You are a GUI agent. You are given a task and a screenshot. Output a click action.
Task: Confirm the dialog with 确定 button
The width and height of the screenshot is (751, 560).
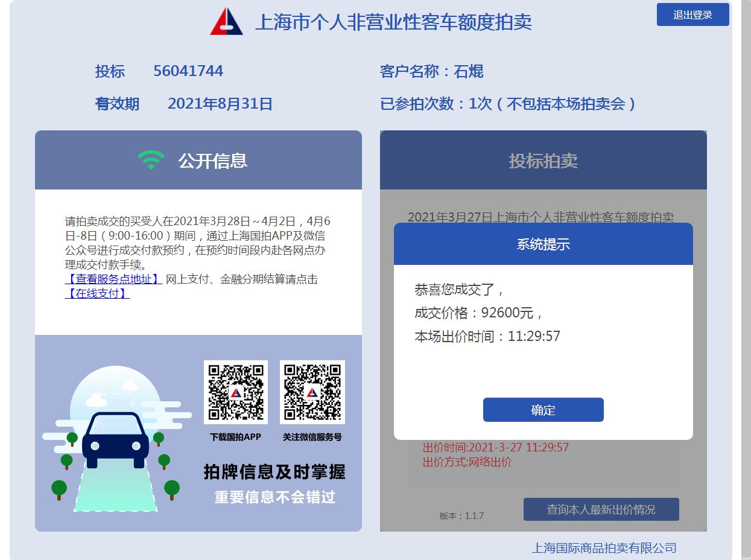(x=543, y=410)
